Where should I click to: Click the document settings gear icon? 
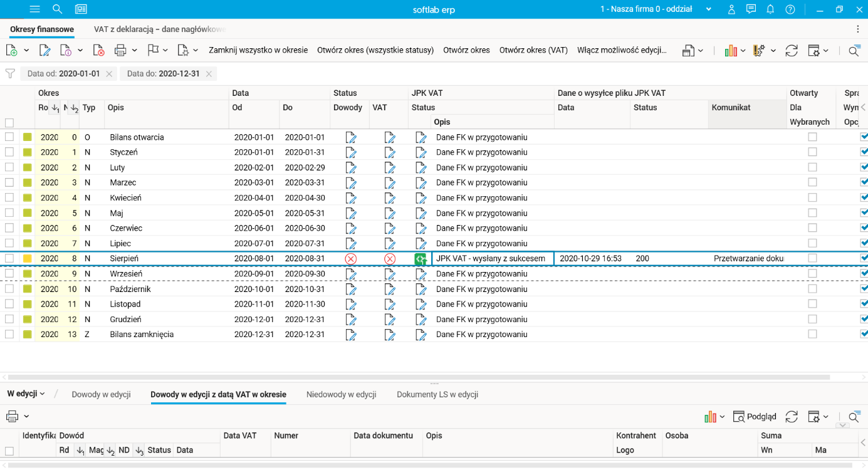coord(183,50)
